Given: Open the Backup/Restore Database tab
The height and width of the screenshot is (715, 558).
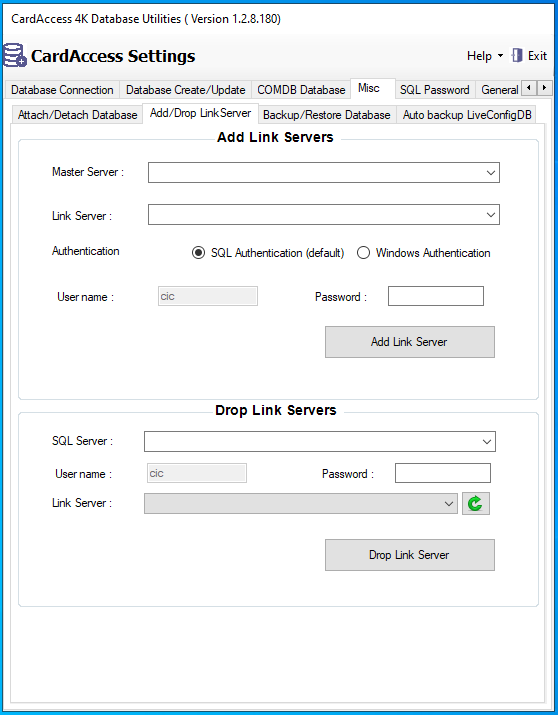Looking at the screenshot, I should pos(326,115).
